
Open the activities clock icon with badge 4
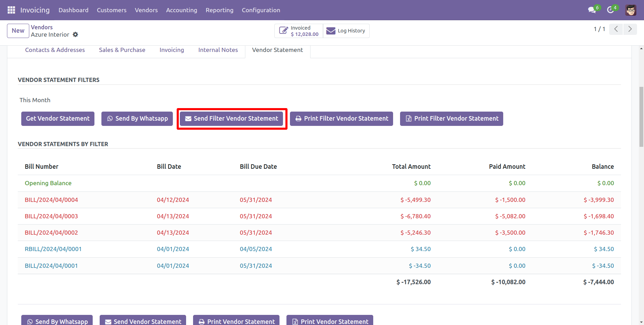pos(612,9)
